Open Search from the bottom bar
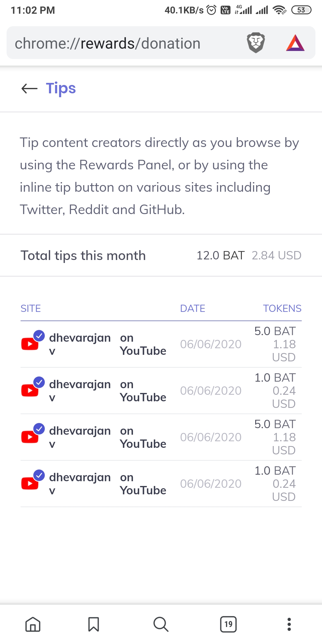 click(x=161, y=624)
